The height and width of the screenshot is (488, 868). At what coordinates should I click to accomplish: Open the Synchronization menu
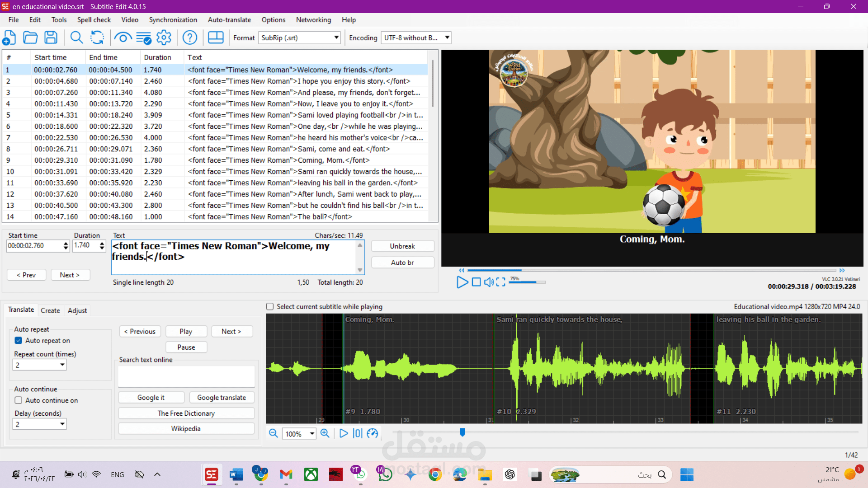173,20
